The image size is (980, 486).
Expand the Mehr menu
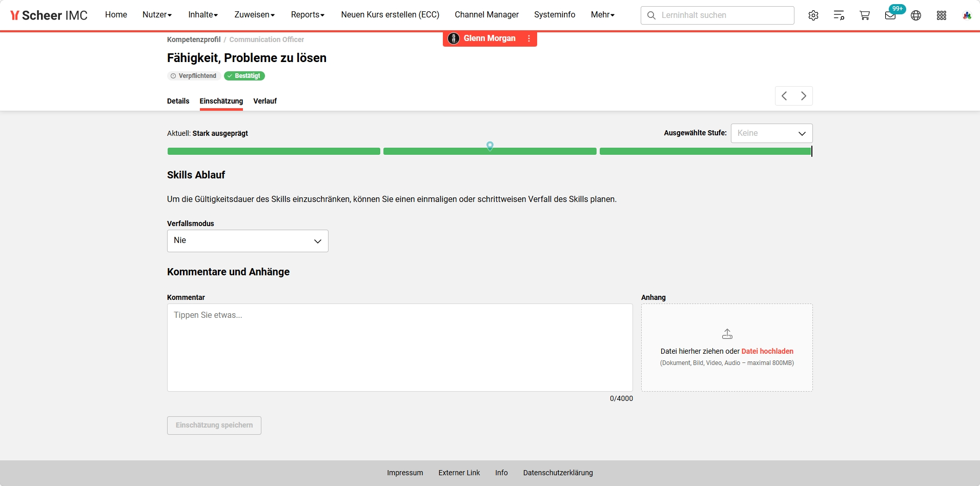[x=603, y=15]
